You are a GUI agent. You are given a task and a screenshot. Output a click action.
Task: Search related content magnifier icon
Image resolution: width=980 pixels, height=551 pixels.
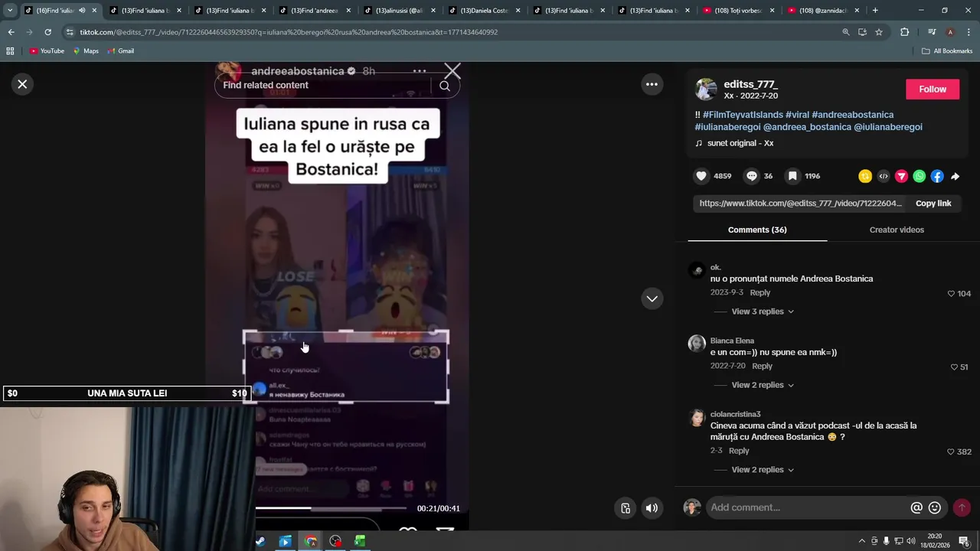click(445, 86)
